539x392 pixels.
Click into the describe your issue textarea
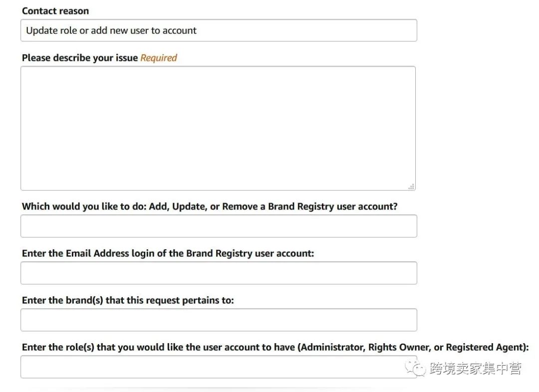coord(218,128)
